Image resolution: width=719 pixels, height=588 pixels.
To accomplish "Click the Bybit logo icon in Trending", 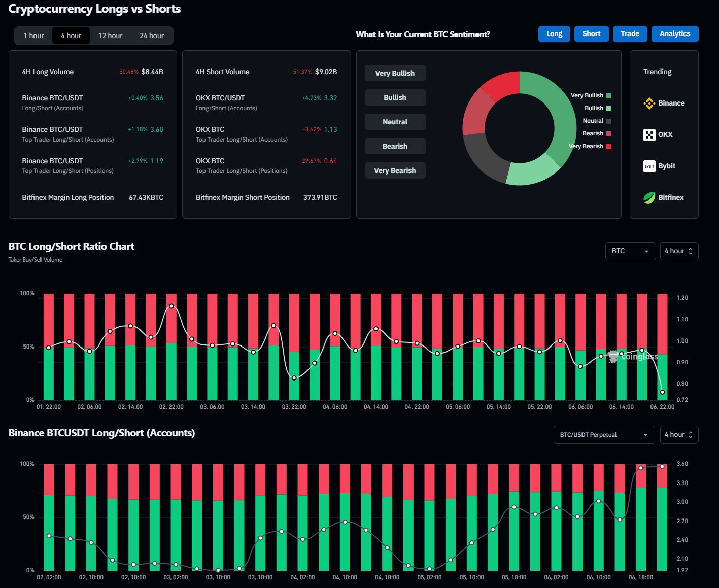I will click(649, 166).
